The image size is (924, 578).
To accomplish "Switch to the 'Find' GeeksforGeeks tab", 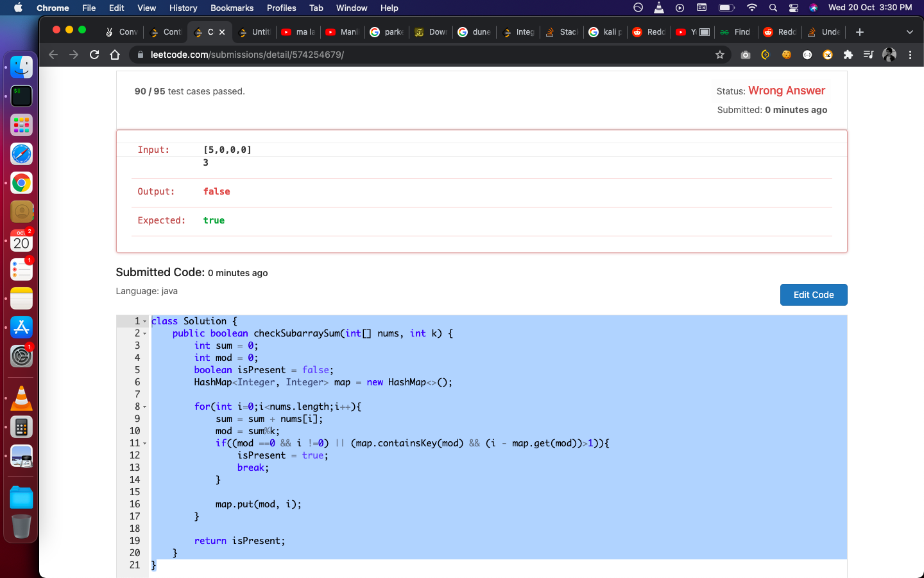I will click(735, 32).
